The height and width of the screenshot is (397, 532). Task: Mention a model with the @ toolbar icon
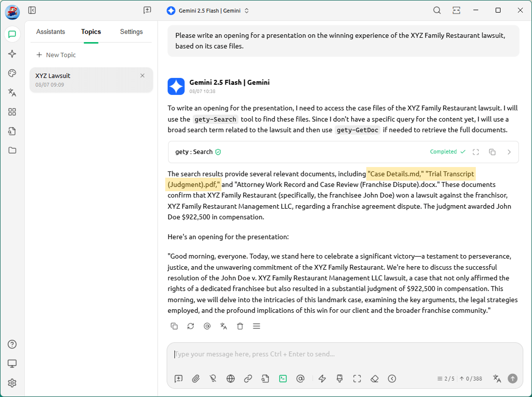(300, 379)
